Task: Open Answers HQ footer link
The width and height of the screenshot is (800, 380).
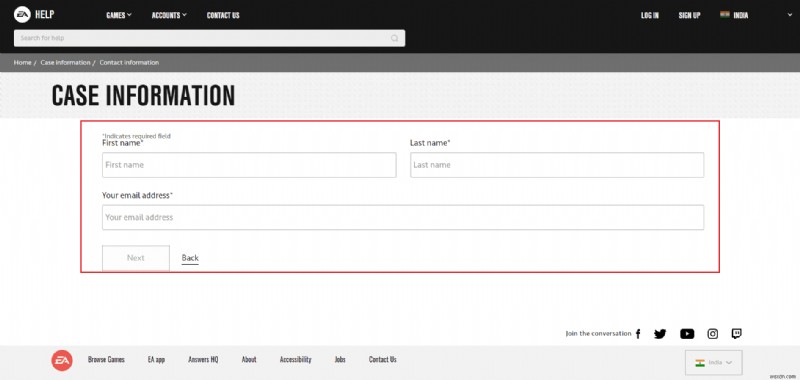Action: 203,360
